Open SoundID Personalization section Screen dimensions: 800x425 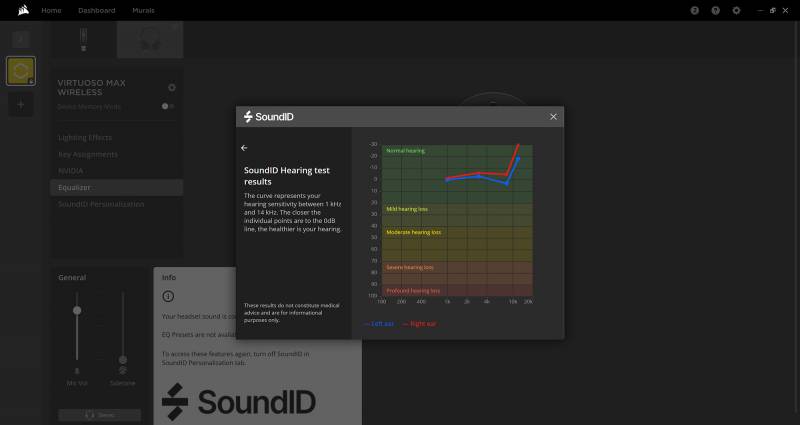(101, 204)
